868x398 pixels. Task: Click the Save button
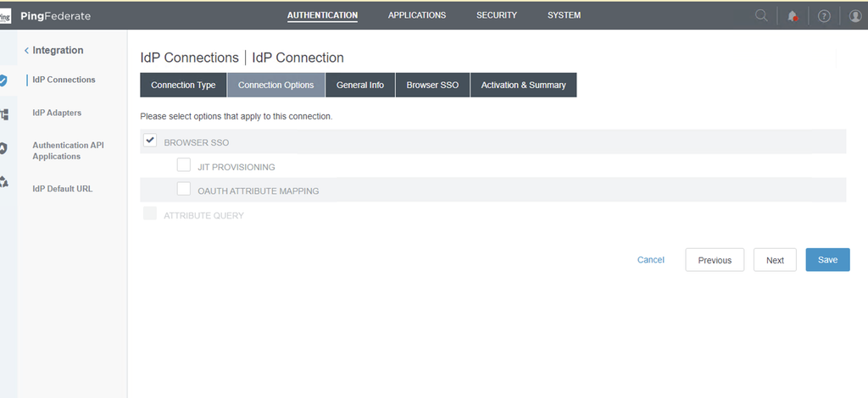pos(827,260)
